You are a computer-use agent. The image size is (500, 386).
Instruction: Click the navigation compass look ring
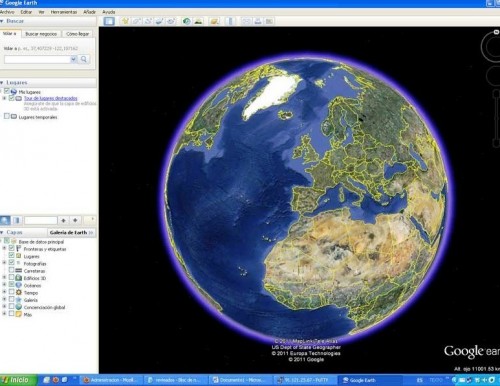491,47
